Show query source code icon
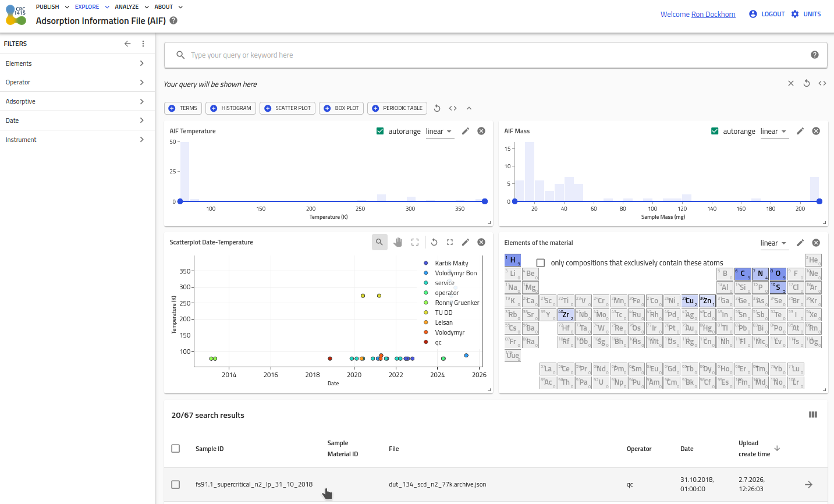Viewport: 834px width, 504px height. click(x=822, y=83)
